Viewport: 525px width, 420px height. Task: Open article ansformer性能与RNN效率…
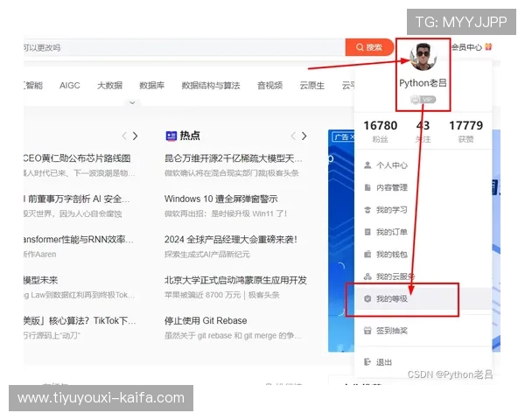tap(79, 240)
